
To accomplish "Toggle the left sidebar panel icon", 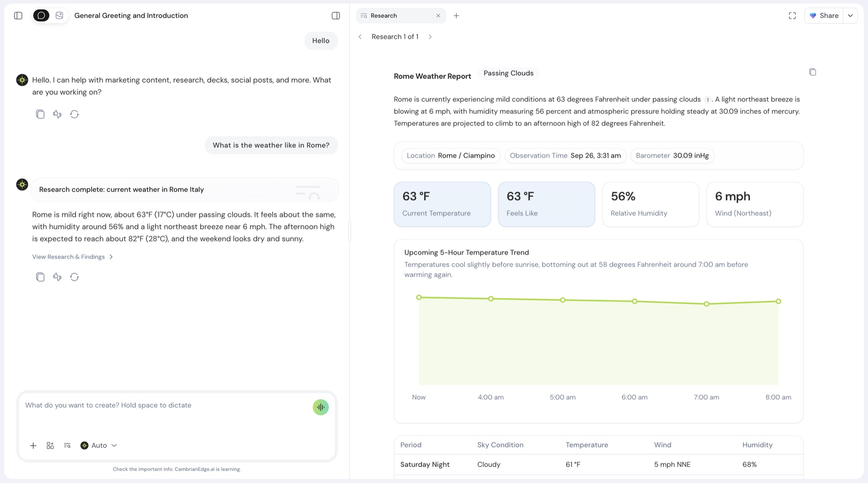I will 18,16.
